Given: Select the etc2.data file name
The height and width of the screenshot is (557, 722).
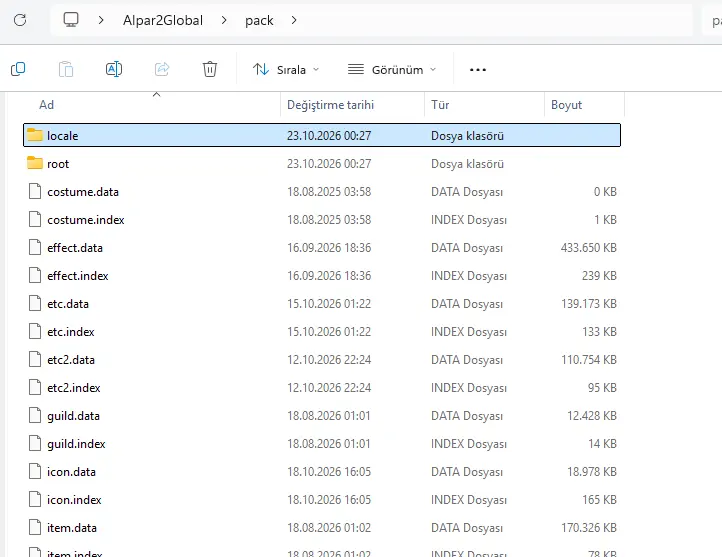Looking at the screenshot, I should 71,360.
